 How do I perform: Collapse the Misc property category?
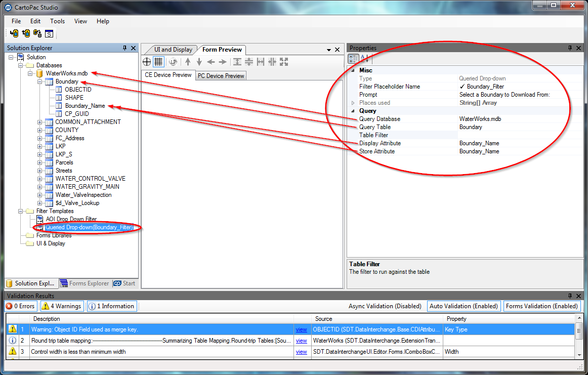click(353, 70)
